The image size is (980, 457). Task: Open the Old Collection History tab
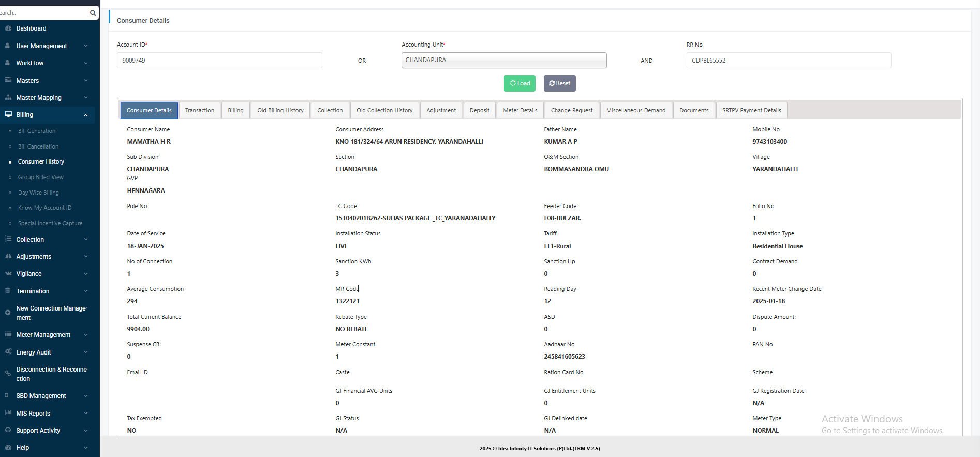coord(384,110)
